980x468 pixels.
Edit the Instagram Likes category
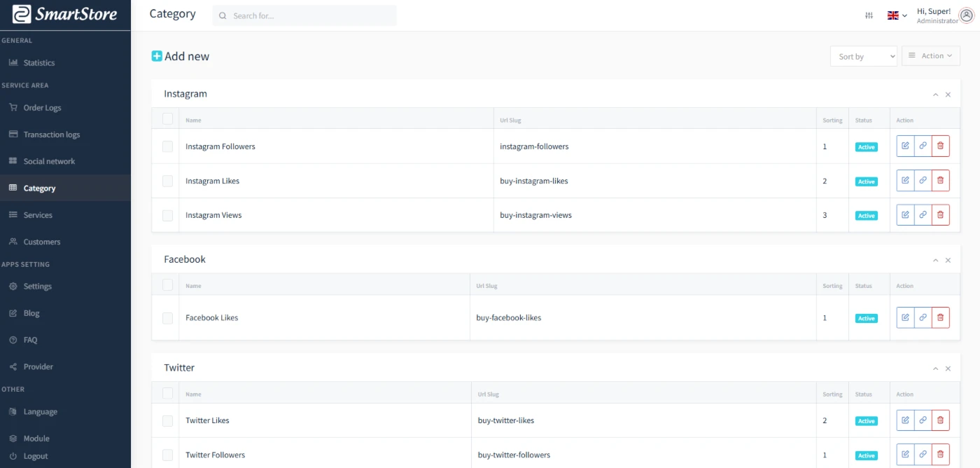905,181
